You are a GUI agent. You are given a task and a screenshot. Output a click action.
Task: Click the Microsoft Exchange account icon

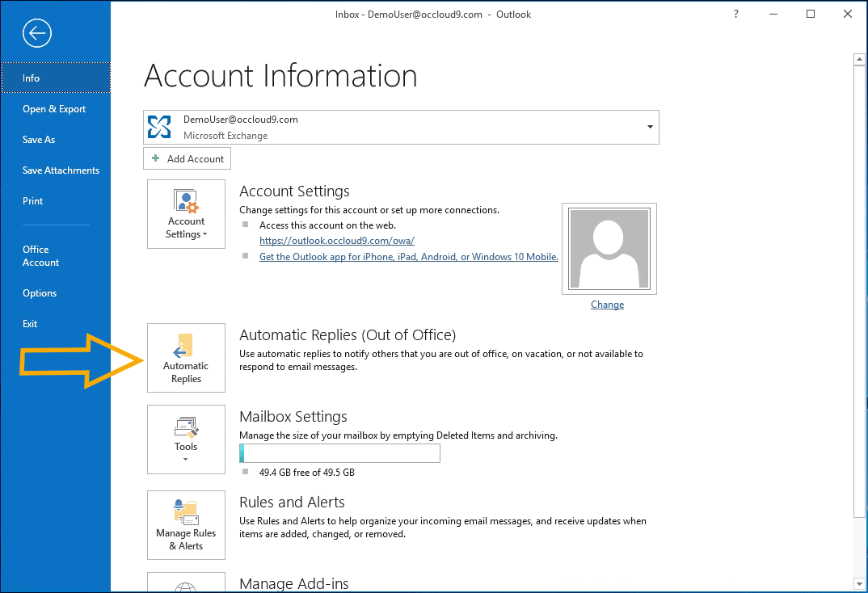[159, 127]
